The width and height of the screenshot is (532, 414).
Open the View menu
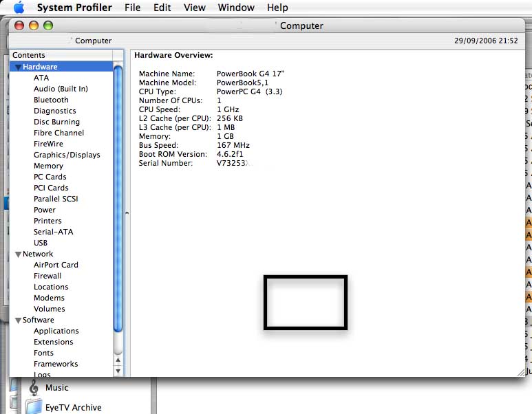point(195,8)
